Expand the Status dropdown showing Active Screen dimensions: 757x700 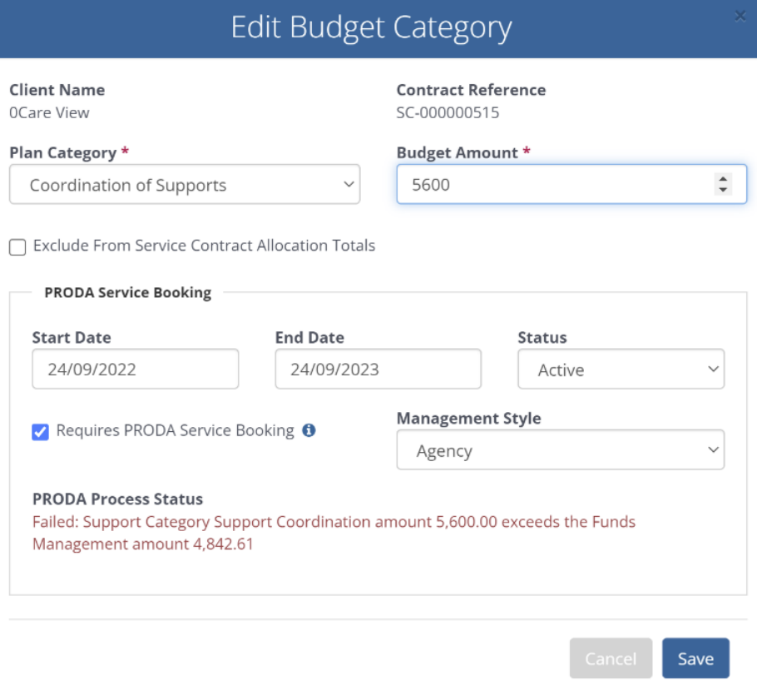coord(621,369)
